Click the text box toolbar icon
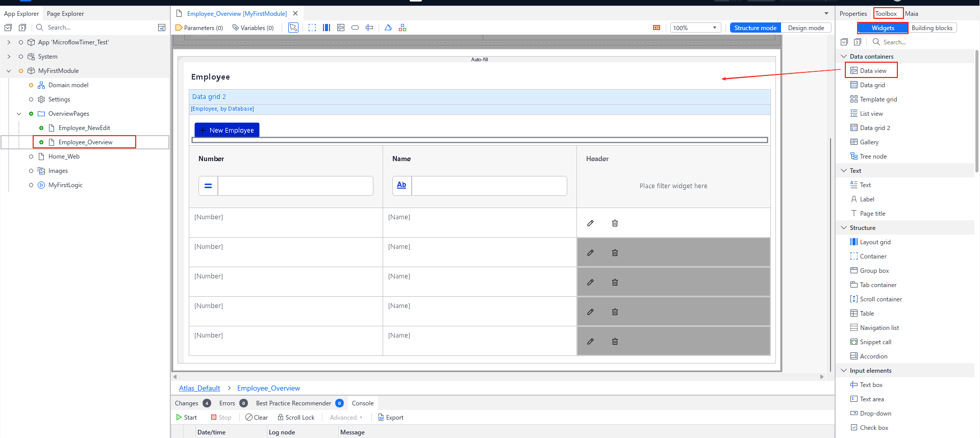The height and width of the screenshot is (438, 980). 369,28
